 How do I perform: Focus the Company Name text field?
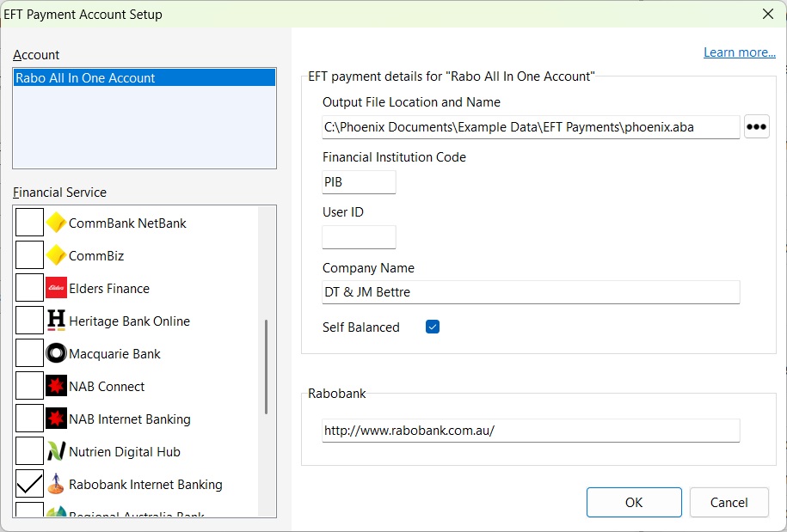point(531,292)
